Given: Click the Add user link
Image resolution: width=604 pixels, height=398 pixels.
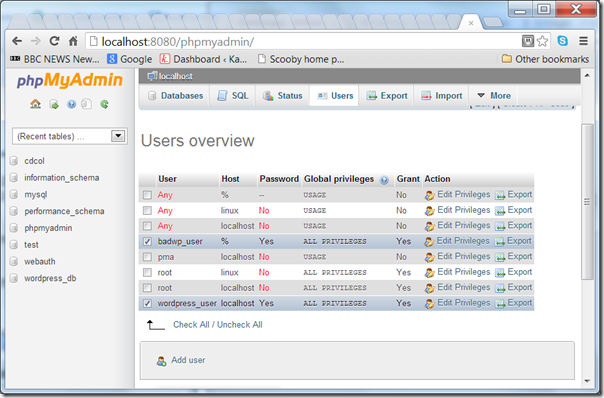Looking at the screenshot, I should pos(188,360).
